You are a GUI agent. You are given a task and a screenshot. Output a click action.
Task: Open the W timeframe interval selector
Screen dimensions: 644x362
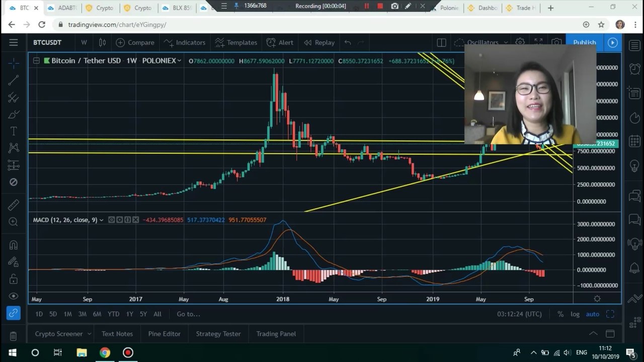[x=84, y=43]
